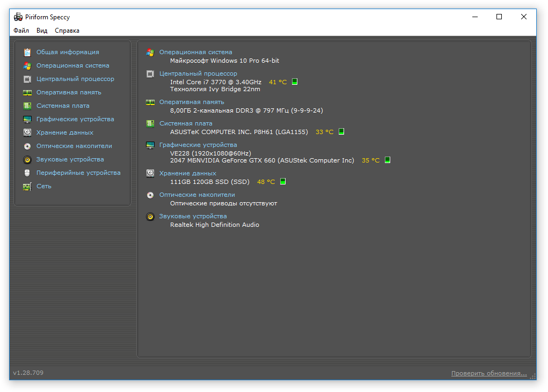Click the Звуковые устройства sidebar speaker icon
Screen dimensions: 548x392
[27, 159]
